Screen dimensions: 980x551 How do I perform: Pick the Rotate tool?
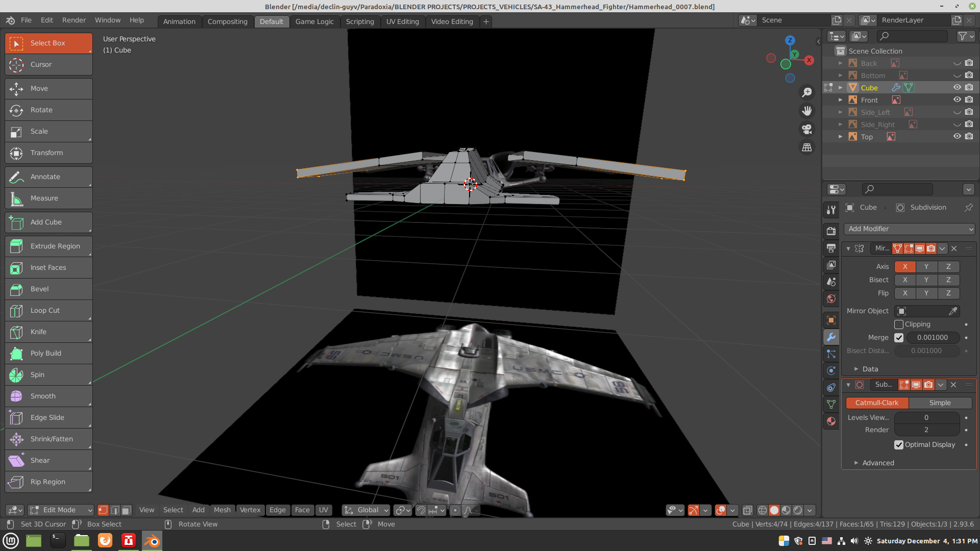(x=48, y=110)
